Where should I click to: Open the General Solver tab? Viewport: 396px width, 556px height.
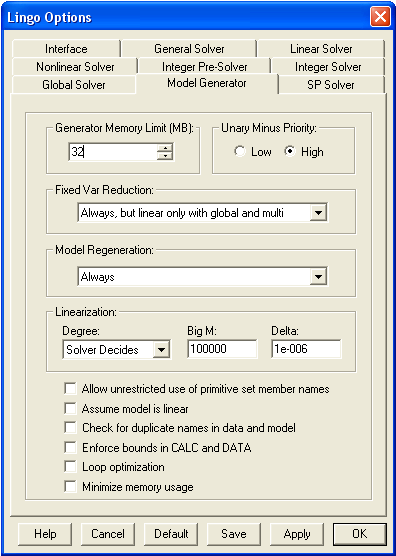(x=189, y=49)
